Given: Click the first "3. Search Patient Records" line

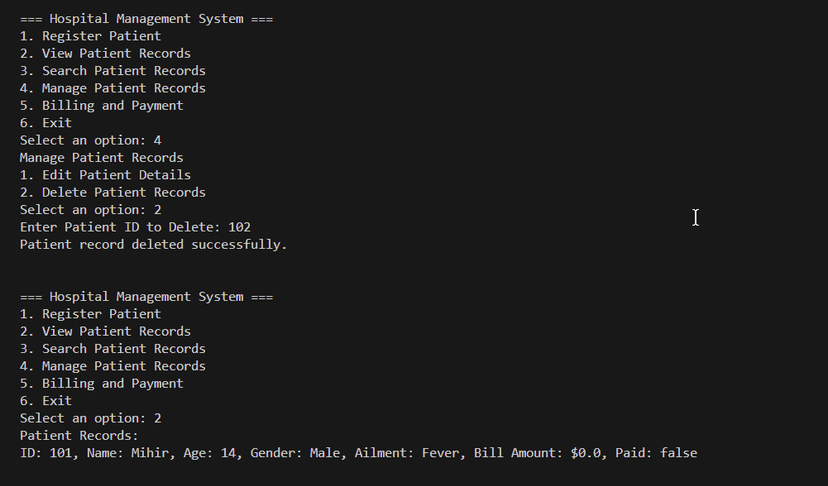Looking at the screenshot, I should tap(113, 71).
